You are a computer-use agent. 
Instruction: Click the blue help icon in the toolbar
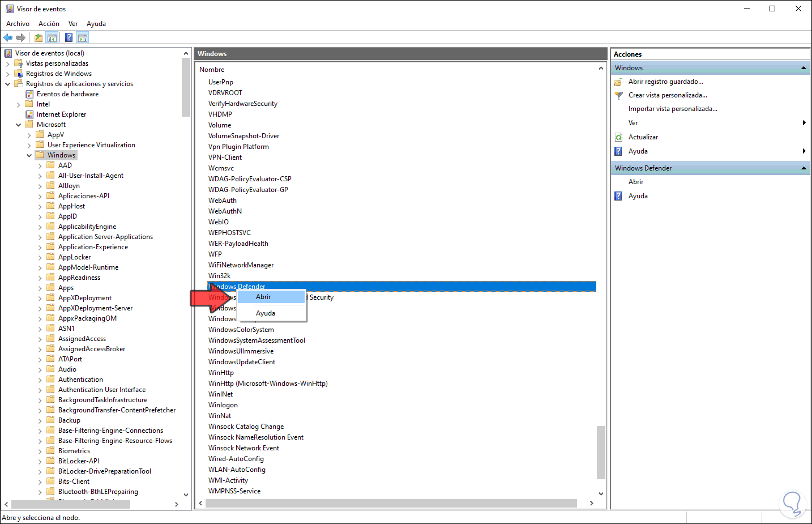click(69, 38)
